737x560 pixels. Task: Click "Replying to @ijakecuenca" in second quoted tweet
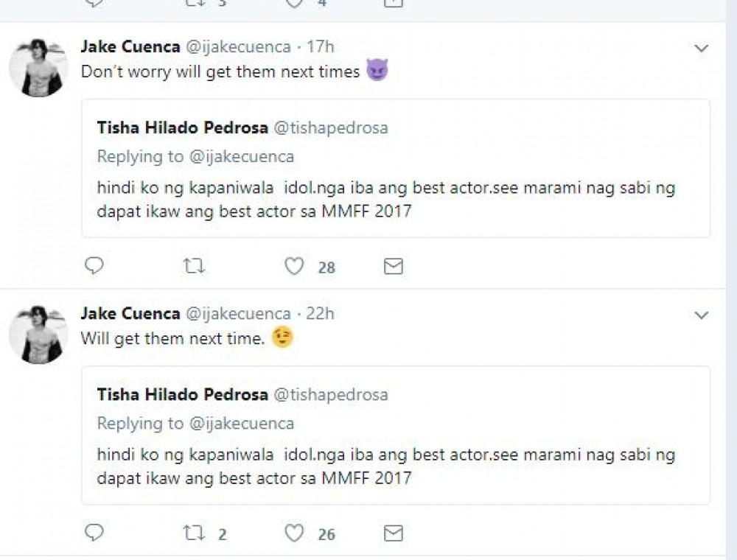tap(195, 423)
